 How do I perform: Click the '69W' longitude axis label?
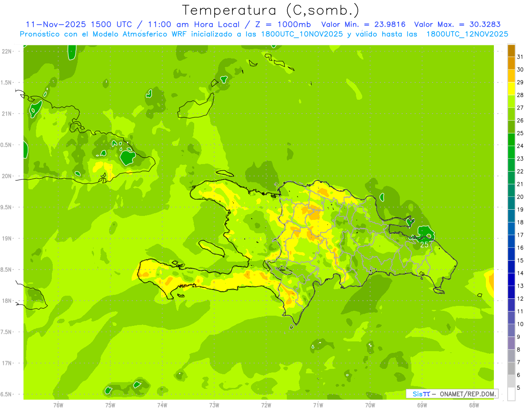pos(422,405)
